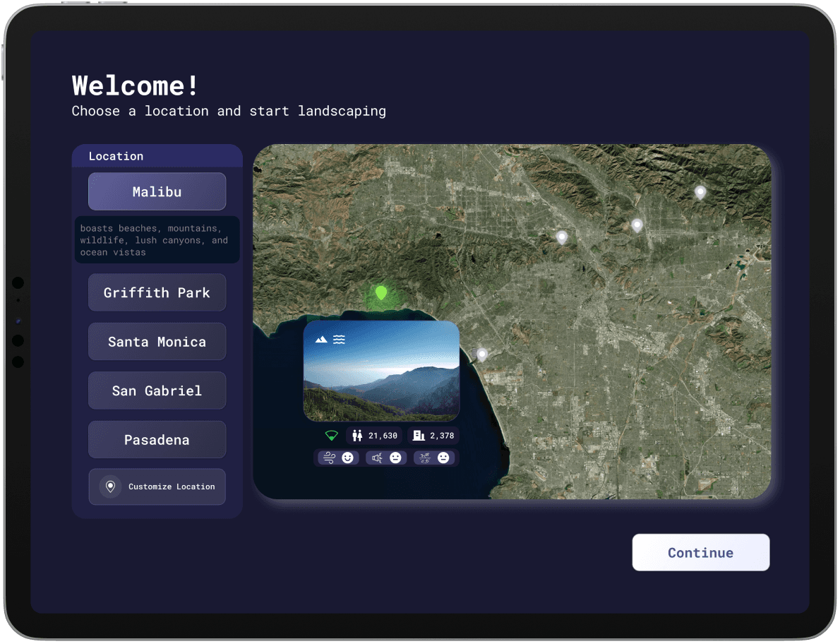
Task: Select the San Gabriel location
Action: (x=157, y=390)
